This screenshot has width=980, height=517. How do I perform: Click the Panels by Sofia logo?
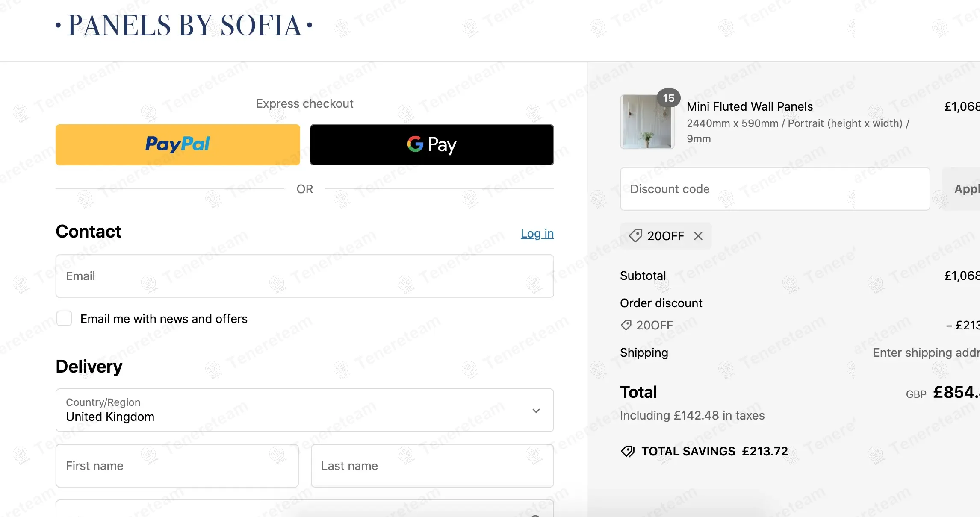coord(184,26)
